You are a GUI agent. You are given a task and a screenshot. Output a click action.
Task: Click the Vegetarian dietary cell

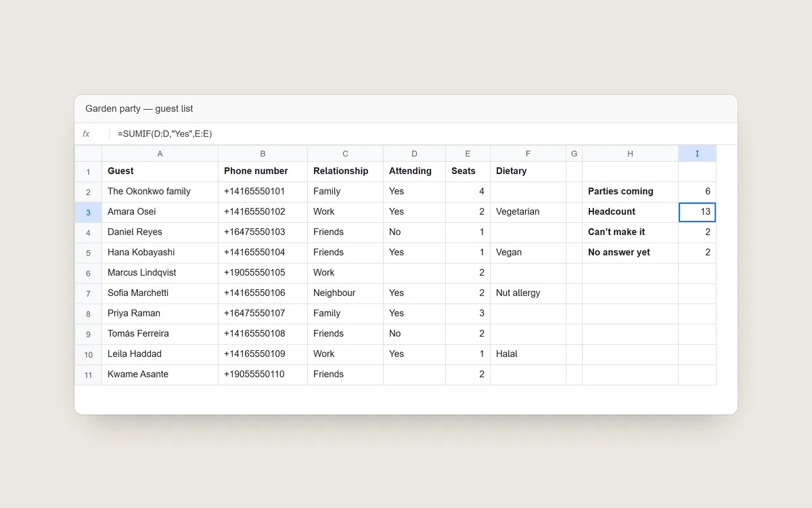[528, 212]
